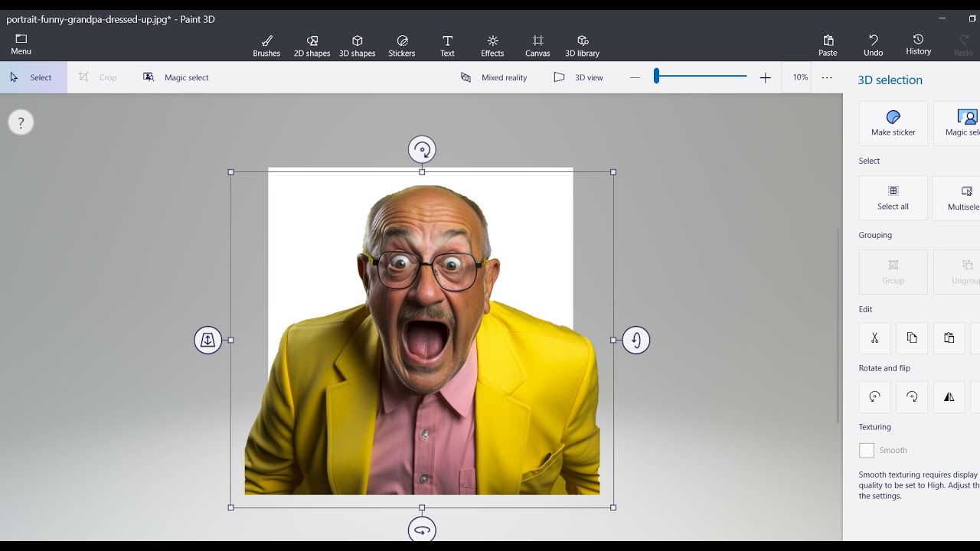Viewport: 980px width, 551px height.
Task: Select the Text tool tab
Action: pyautogui.click(x=447, y=46)
